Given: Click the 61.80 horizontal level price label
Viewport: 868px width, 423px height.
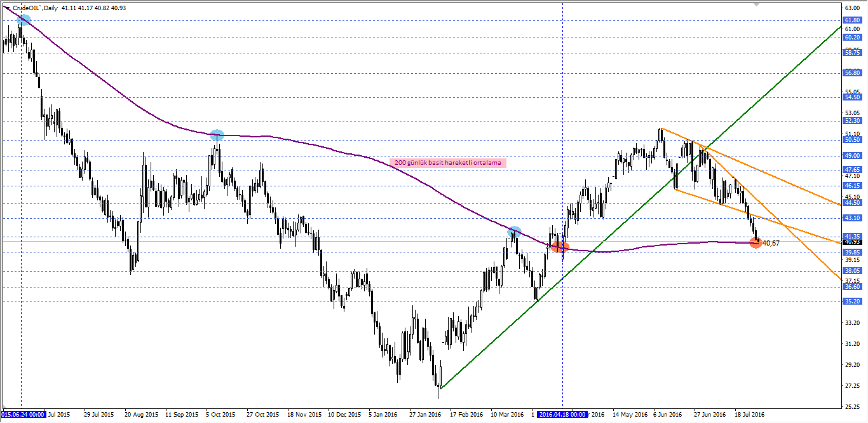Looking at the screenshot, I should tap(852, 20).
